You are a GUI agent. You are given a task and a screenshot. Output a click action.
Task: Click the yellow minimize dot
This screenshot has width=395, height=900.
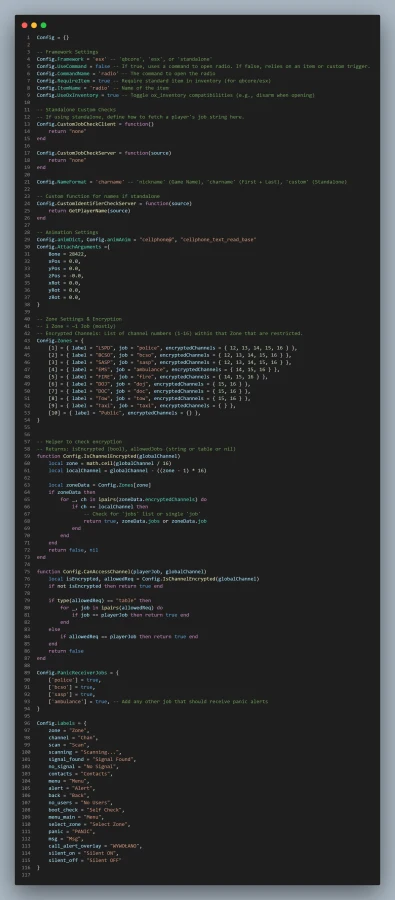34,25
